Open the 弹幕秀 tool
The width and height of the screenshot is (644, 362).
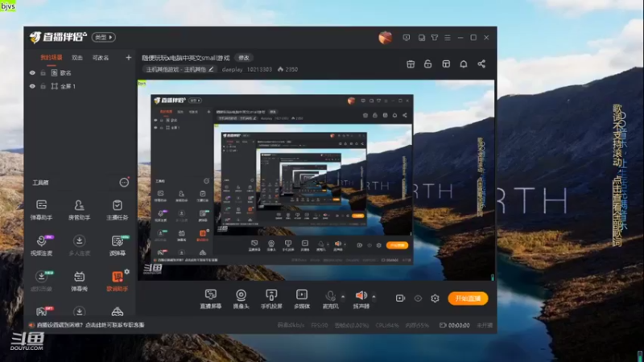79,281
